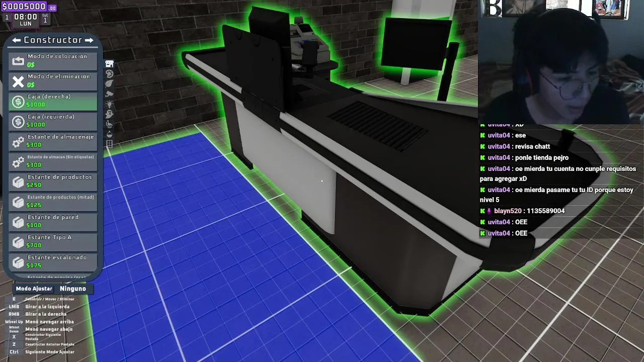Open the store category tab icon
Viewport: 644px width, 362px height.
coord(109,64)
